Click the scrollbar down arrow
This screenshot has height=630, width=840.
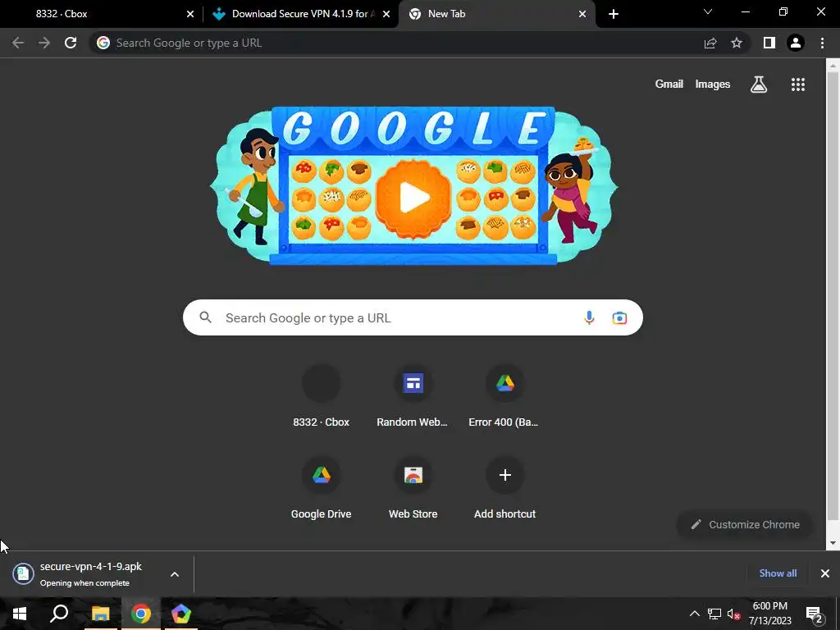(x=833, y=543)
